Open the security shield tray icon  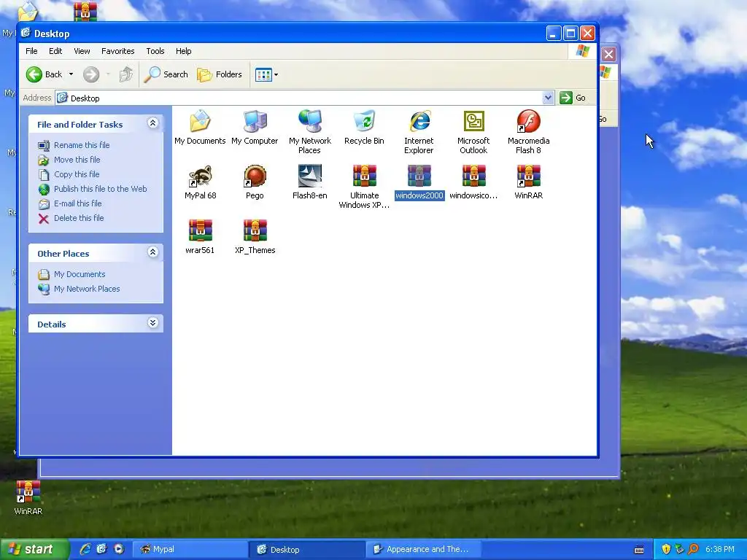pos(666,549)
